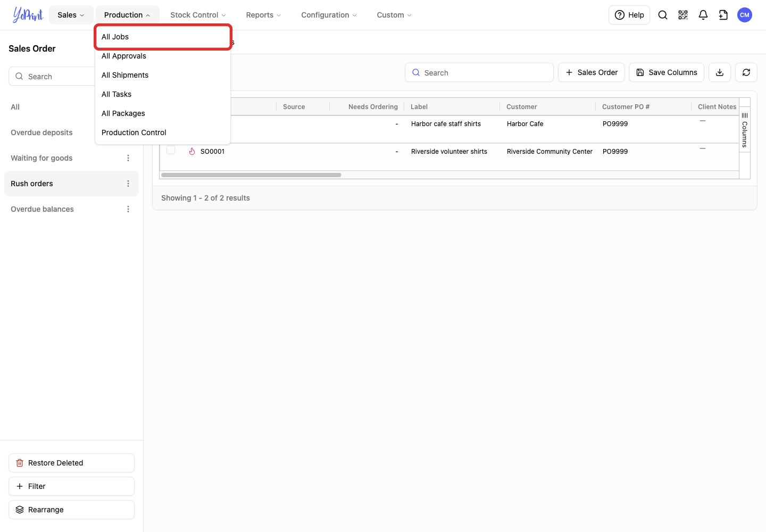Click the YoPrint logo
Screen dimensions: 766x532
point(28,15)
